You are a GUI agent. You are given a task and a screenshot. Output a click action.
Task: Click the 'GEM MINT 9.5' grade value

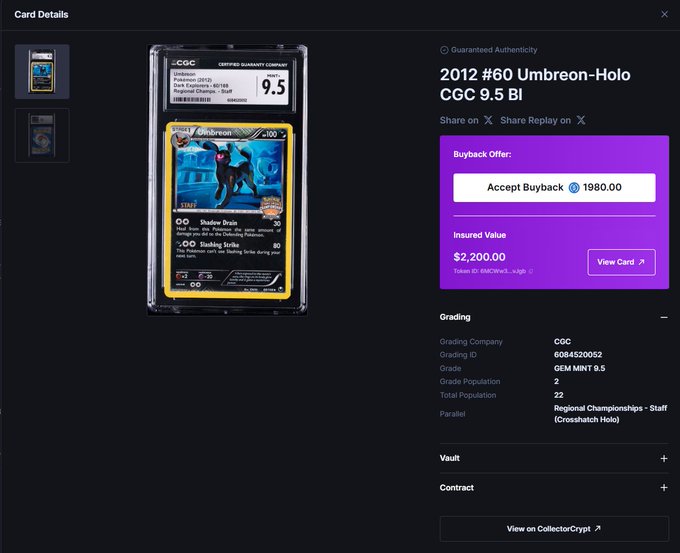point(579,368)
